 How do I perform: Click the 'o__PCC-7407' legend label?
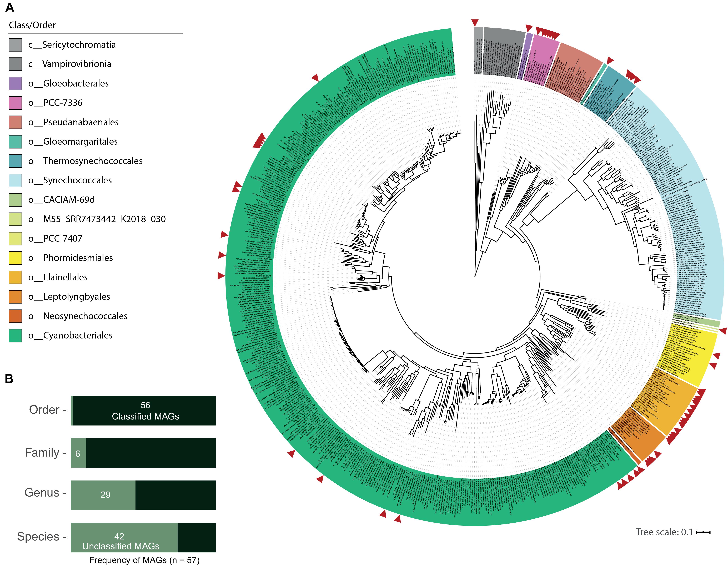[x=55, y=238]
